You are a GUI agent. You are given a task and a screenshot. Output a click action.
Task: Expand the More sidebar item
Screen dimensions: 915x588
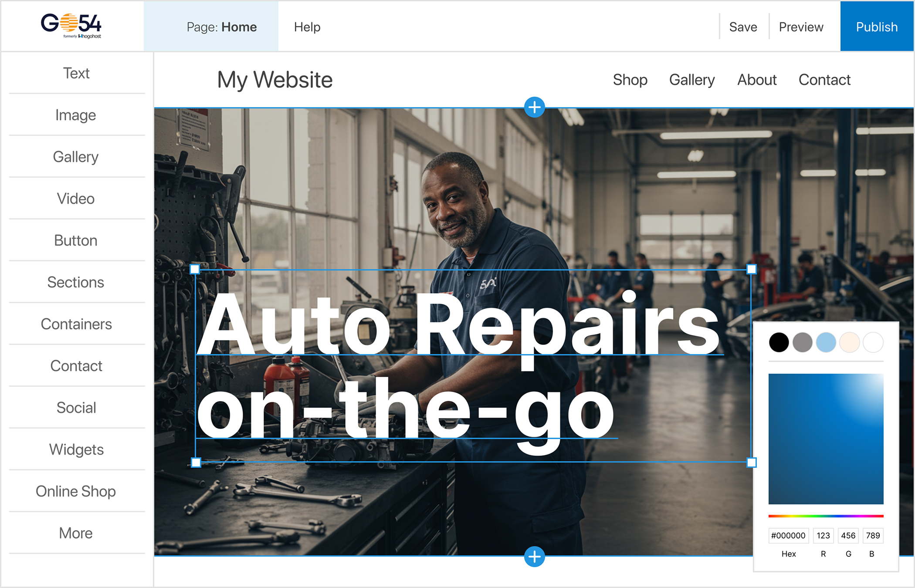[76, 533]
